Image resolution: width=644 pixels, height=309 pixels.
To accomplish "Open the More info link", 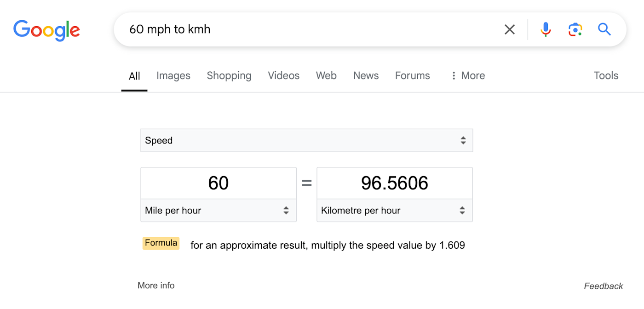I will coord(156,286).
